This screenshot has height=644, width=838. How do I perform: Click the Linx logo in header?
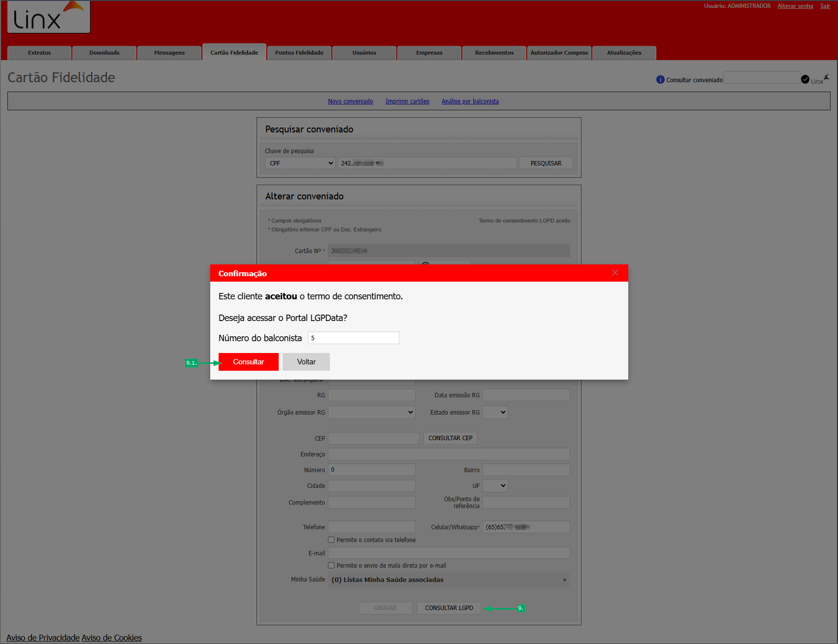(x=49, y=17)
